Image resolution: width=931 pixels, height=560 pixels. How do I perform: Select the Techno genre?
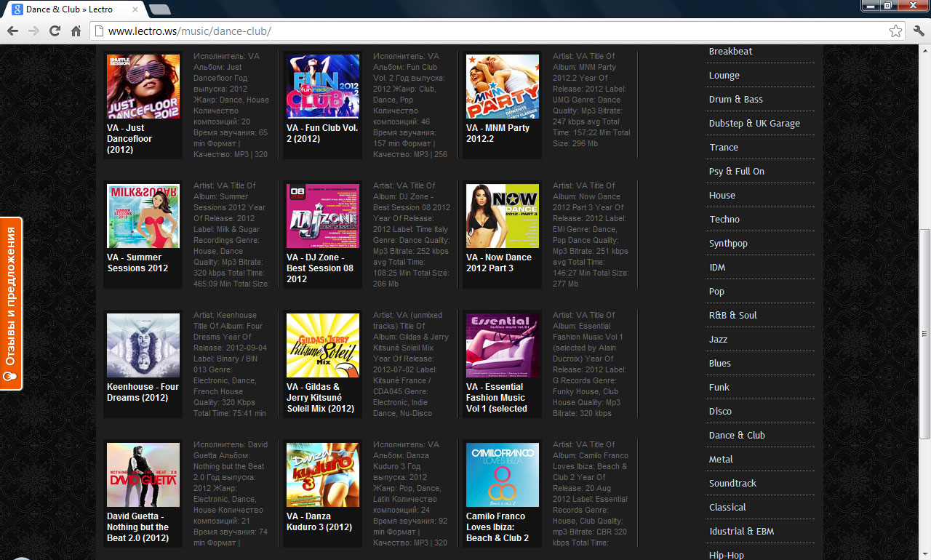[724, 220]
